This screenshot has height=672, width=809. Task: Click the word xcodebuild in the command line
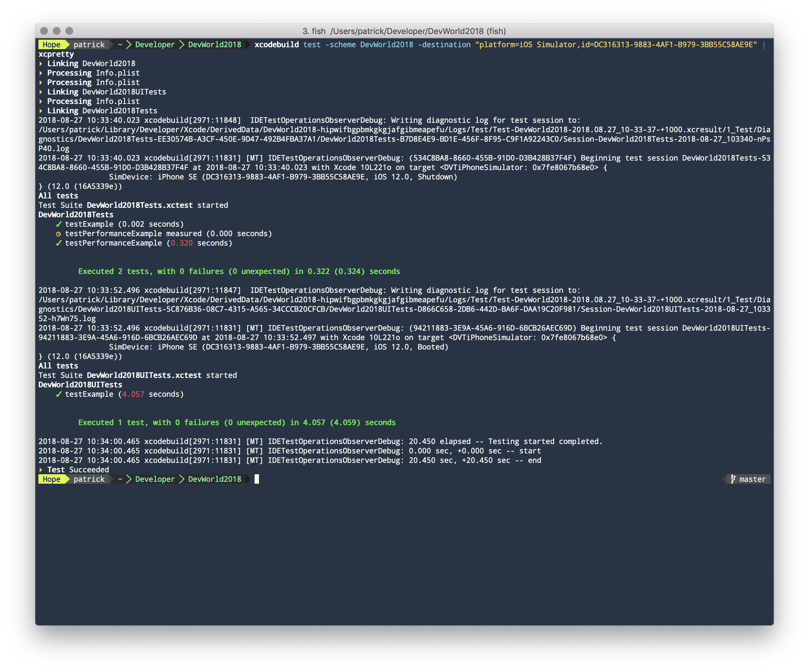coord(277,45)
